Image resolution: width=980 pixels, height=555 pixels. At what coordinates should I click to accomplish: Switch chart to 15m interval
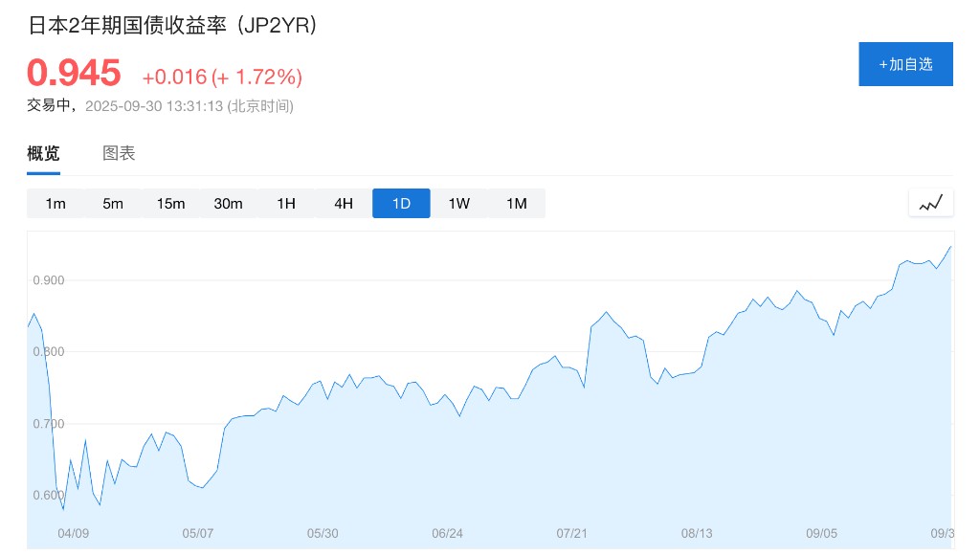(x=170, y=203)
